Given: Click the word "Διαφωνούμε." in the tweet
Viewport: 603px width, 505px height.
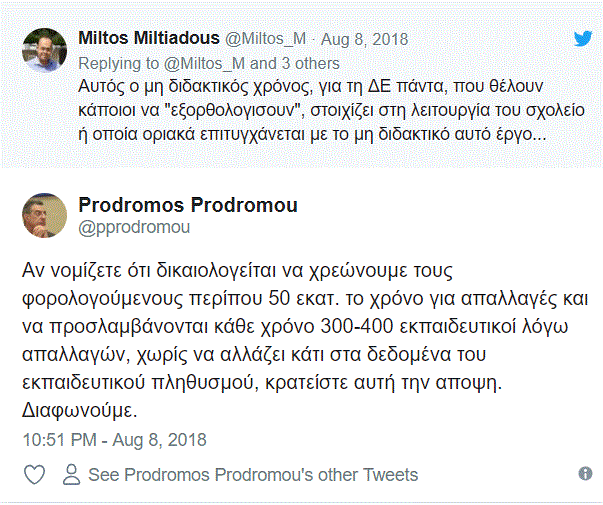Looking at the screenshot, I should click(x=80, y=411).
